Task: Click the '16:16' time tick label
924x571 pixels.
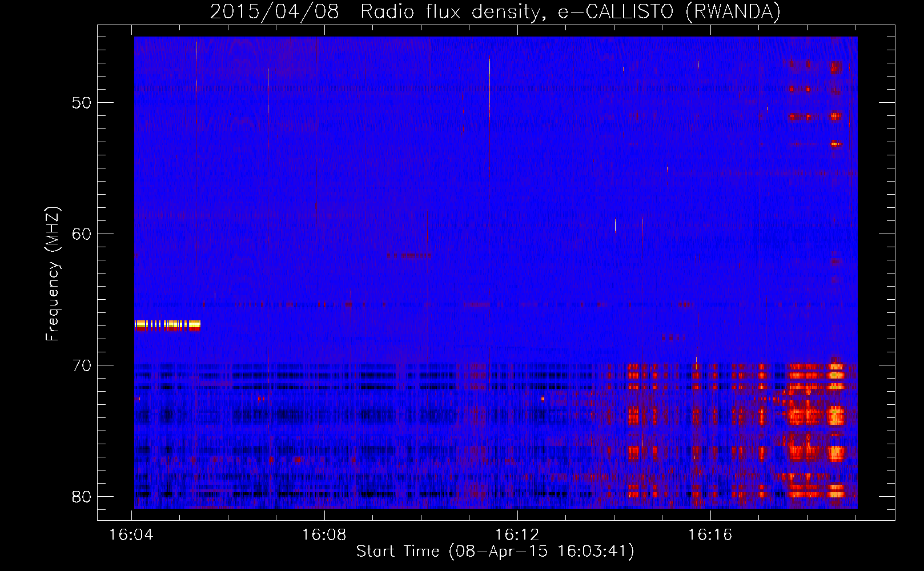Action: [x=710, y=535]
